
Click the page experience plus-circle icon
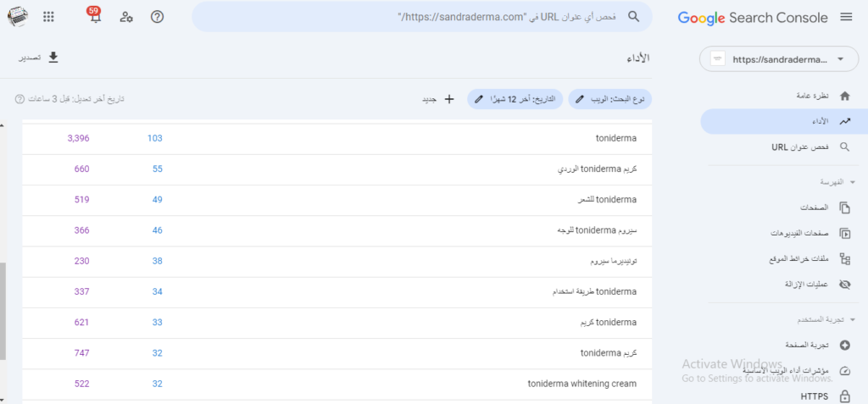point(845,345)
